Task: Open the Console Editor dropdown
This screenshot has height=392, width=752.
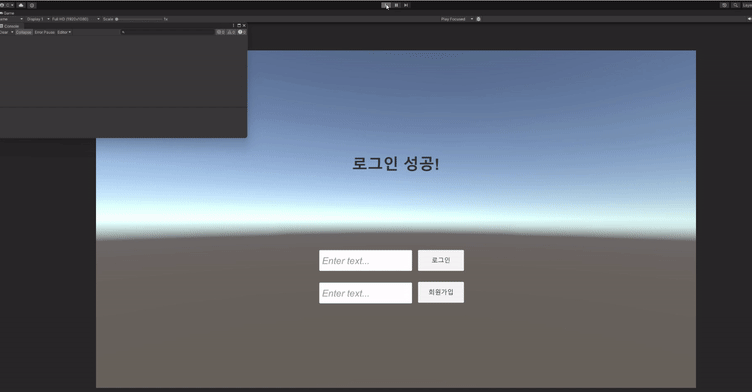Action: point(64,32)
